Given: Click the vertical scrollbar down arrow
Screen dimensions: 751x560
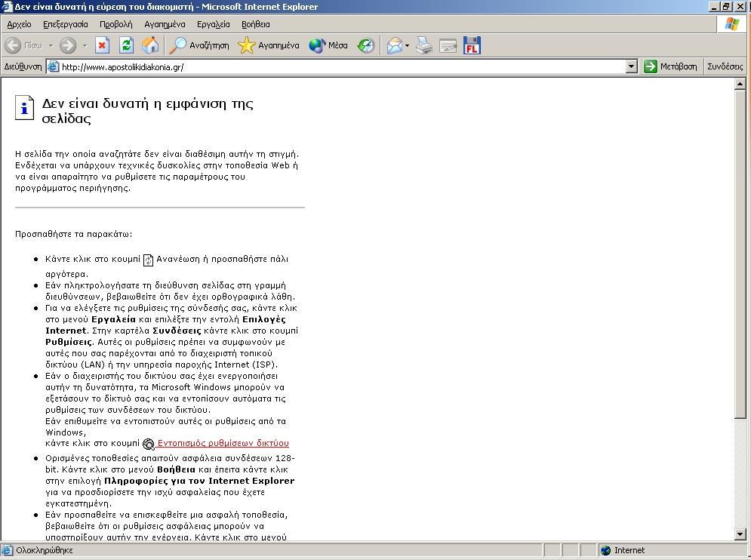Looking at the screenshot, I should [740, 534].
